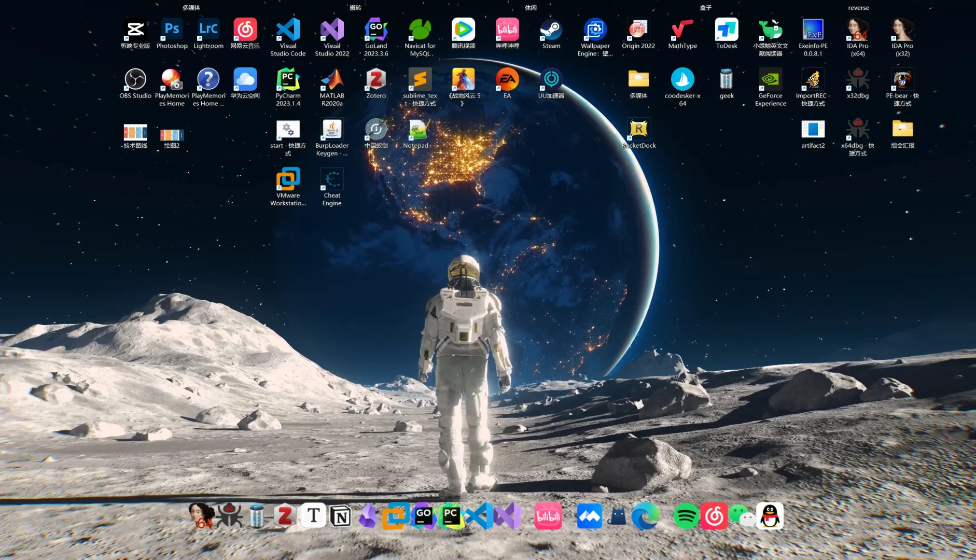
Task: Open the Cheat Engine shortcut
Action: point(332,187)
